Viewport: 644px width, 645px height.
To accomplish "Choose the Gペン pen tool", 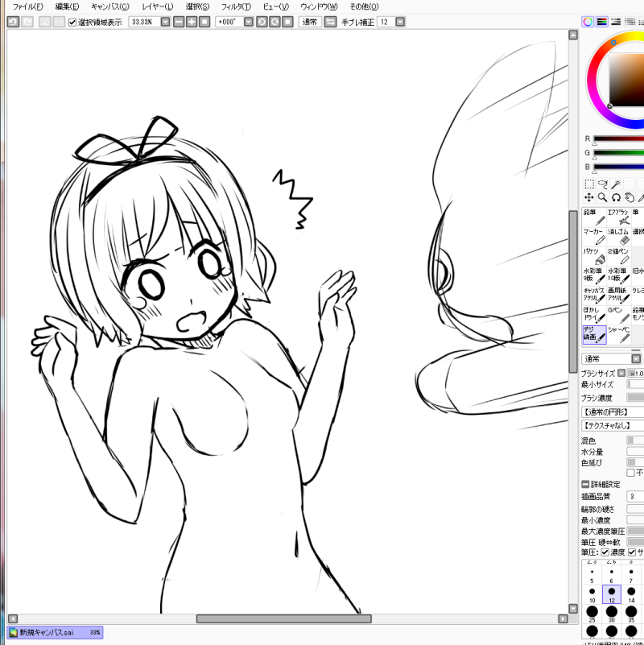I will [x=618, y=315].
